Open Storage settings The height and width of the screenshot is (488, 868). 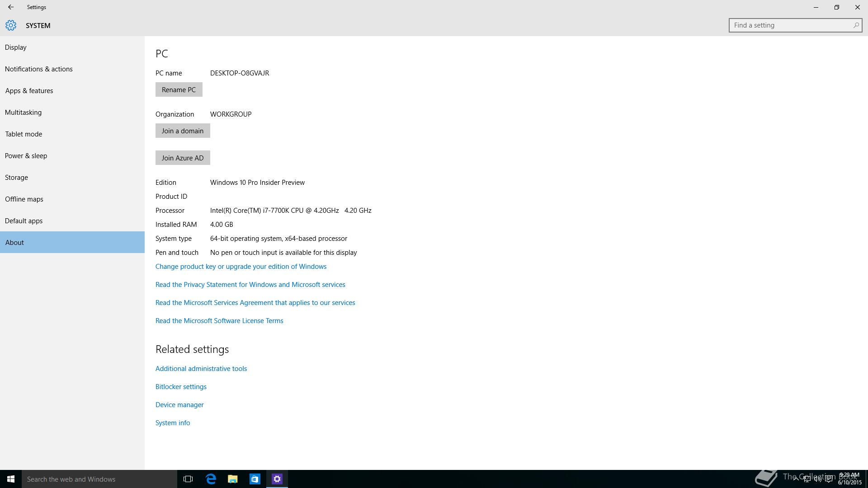72,178
